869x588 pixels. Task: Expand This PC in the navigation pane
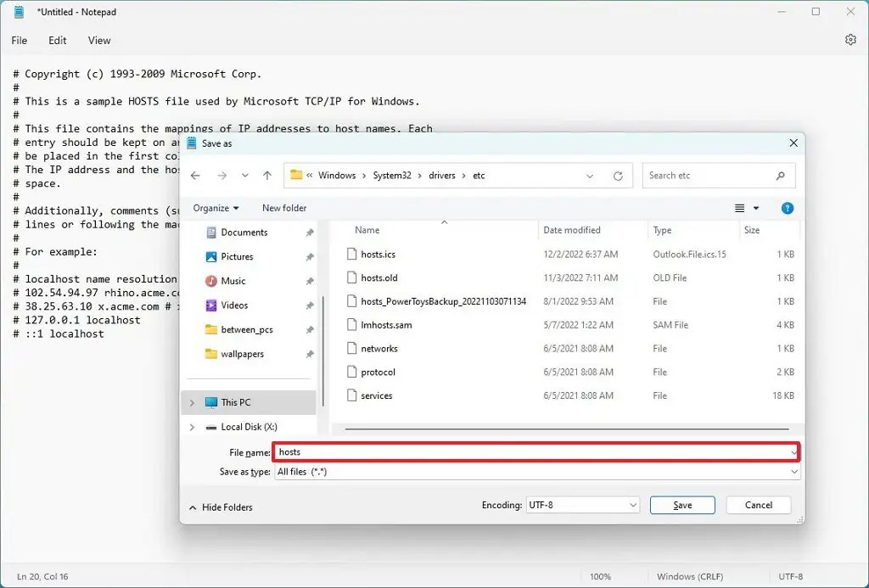pyautogui.click(x=192, y=402)
